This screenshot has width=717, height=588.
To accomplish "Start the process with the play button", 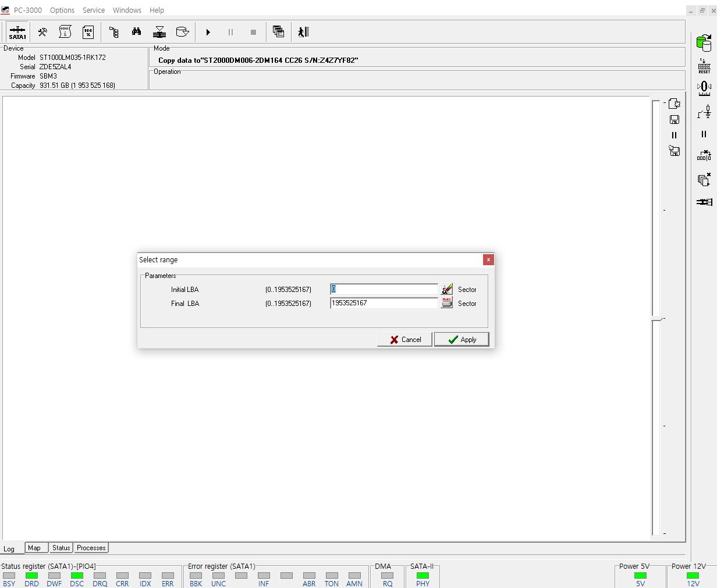I will (208, 33).
